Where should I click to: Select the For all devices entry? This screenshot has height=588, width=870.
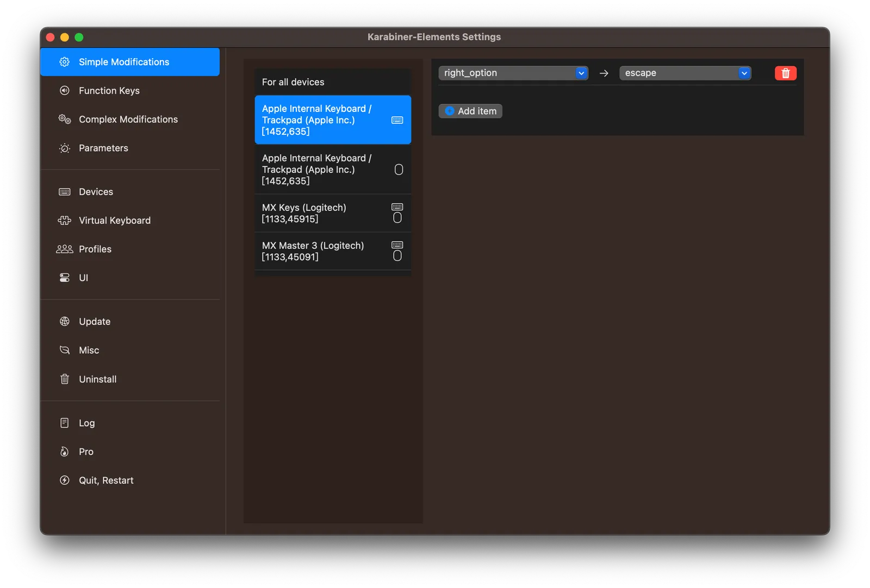click(x=332, y=82)
